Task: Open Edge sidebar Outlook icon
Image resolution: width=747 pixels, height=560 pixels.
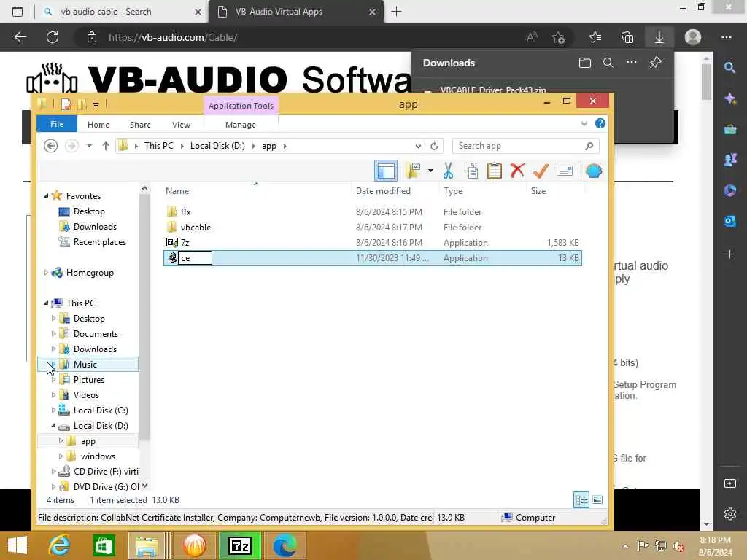Action: tap(729, 221)
